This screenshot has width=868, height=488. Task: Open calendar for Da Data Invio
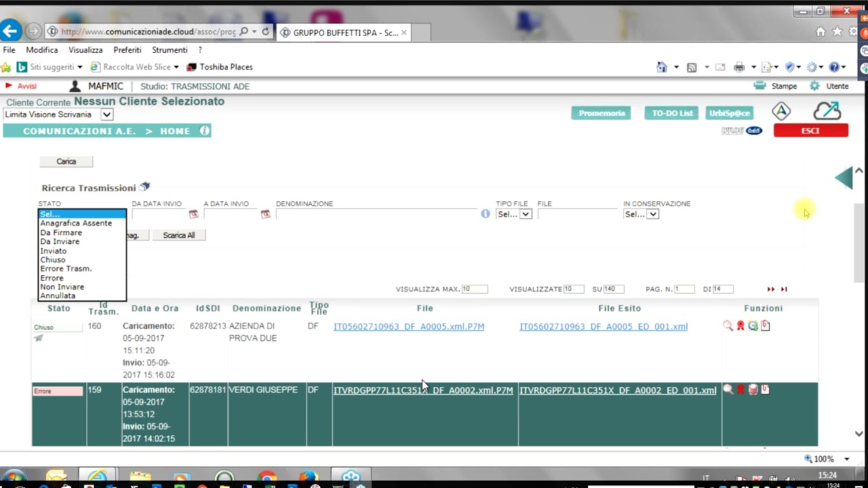coord(193,214)
